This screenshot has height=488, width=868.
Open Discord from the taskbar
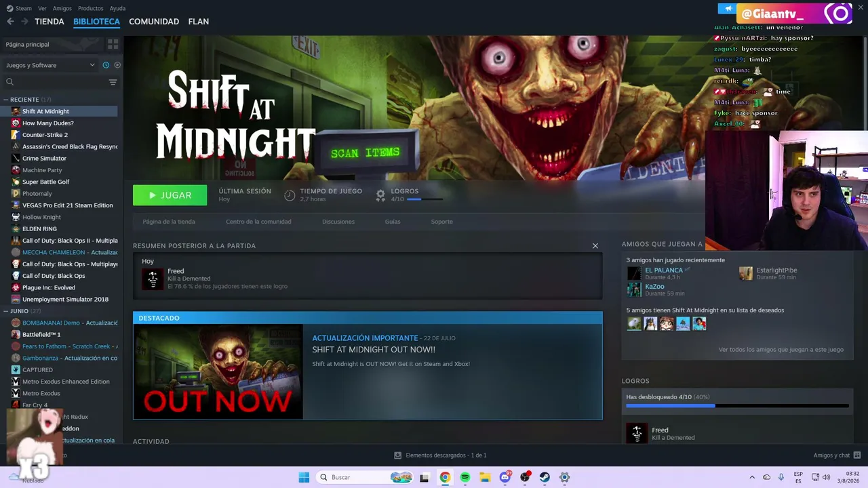(505, 477)
